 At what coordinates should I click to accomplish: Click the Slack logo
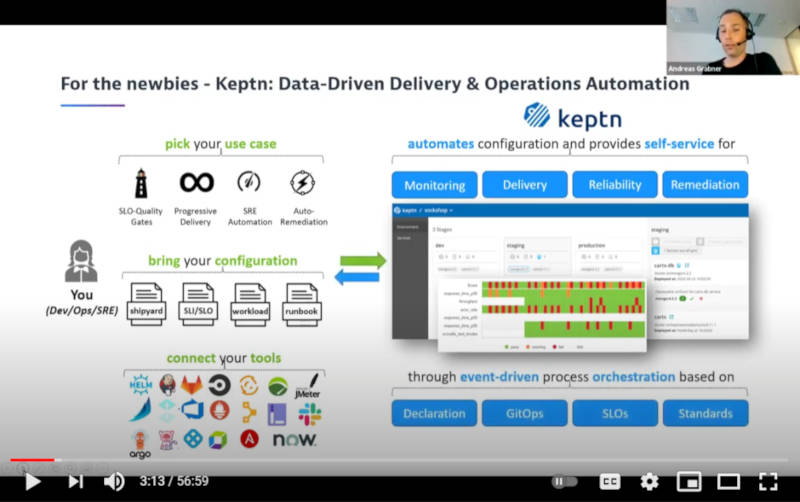pyautogui.click(x=310, y=414)
